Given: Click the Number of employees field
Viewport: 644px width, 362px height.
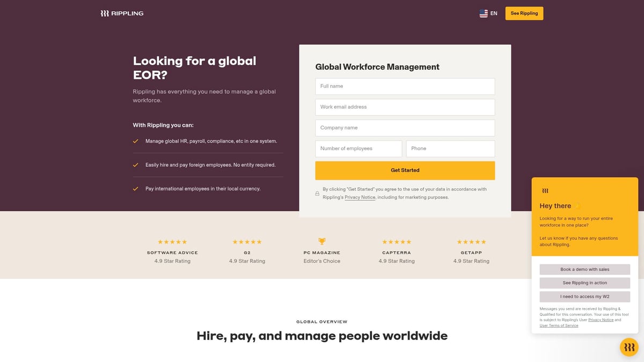Looking at the screenshot, I should click(358, 149).
